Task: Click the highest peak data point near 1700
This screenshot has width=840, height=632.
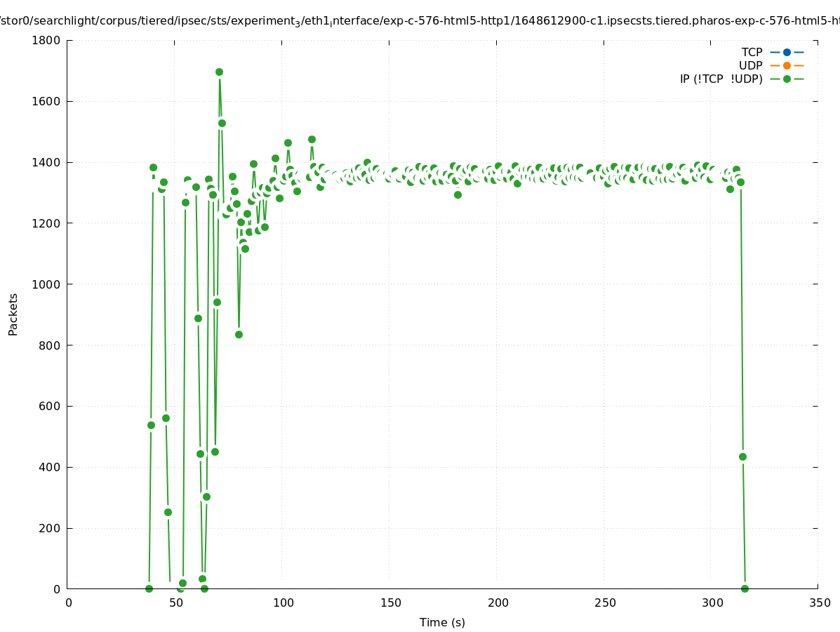Action: (x=219, y=72)
